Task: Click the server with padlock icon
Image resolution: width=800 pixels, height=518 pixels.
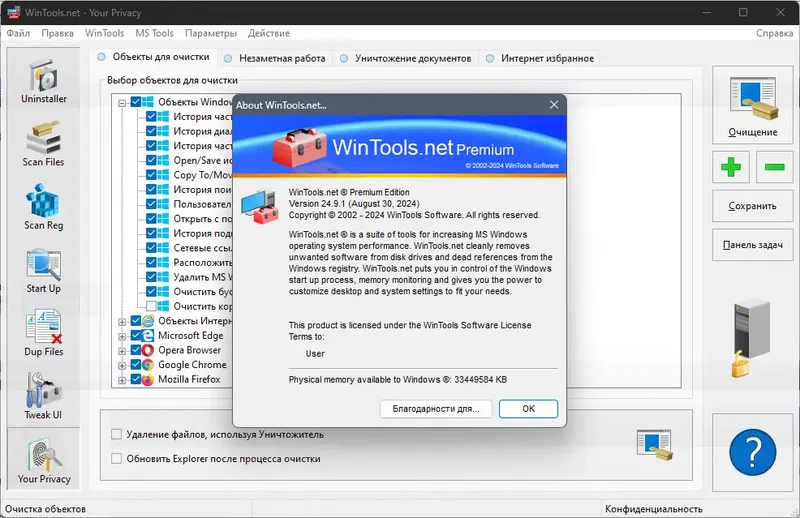Action: [750, 338]
